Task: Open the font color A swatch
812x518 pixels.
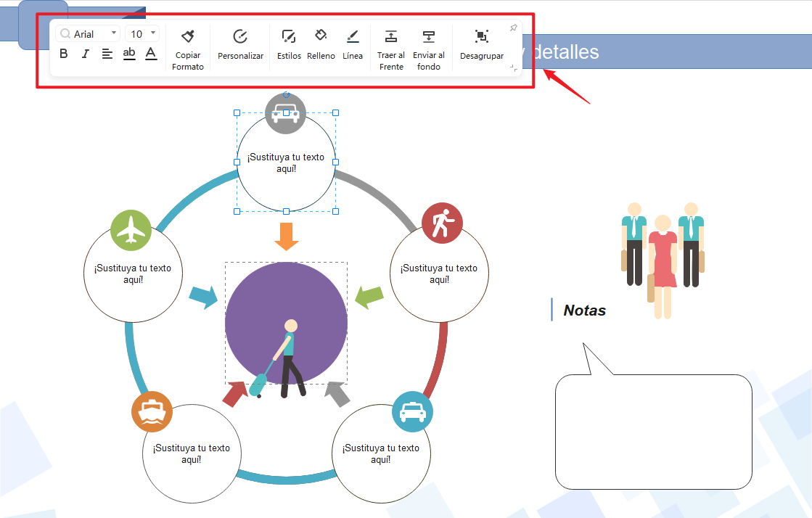Action: tap(151, 54)
